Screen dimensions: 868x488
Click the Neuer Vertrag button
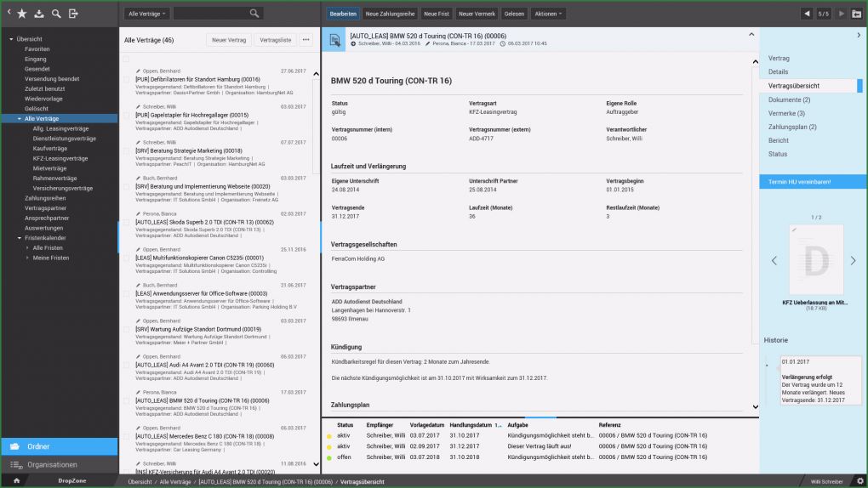[229, 40]
